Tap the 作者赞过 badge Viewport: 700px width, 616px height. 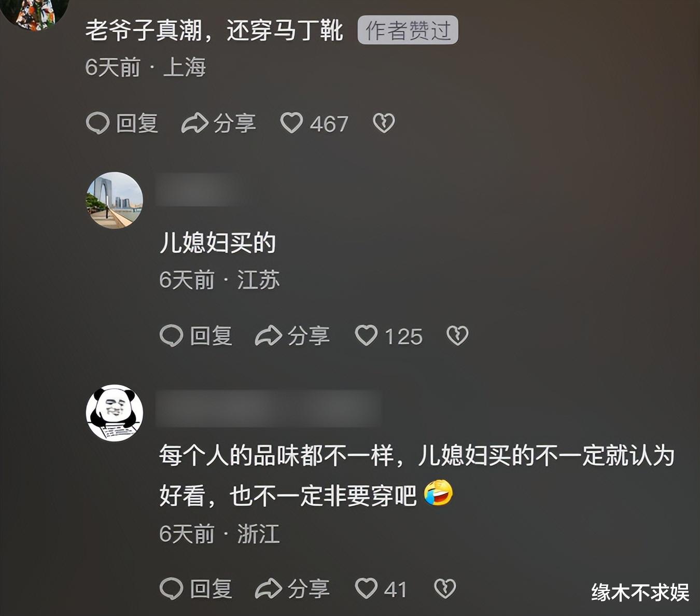point(408,31)
